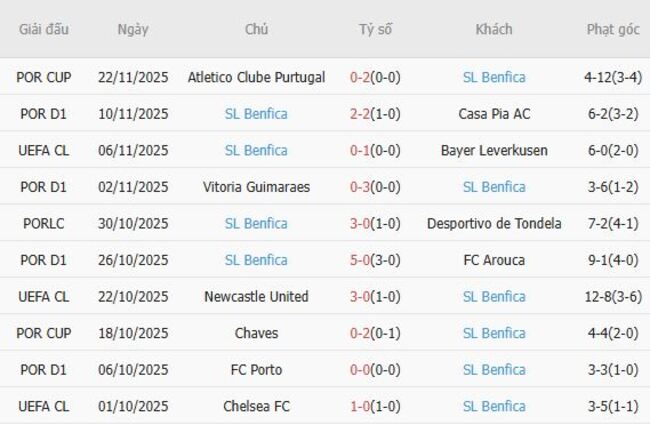Click SL Benfica in 22/11/2025 match row

coord(494,77)
